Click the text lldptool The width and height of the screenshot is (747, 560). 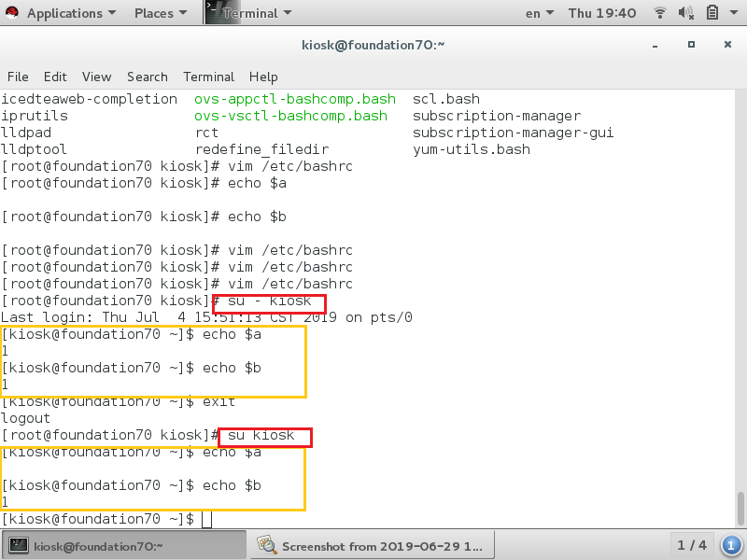tap(34, 149)
